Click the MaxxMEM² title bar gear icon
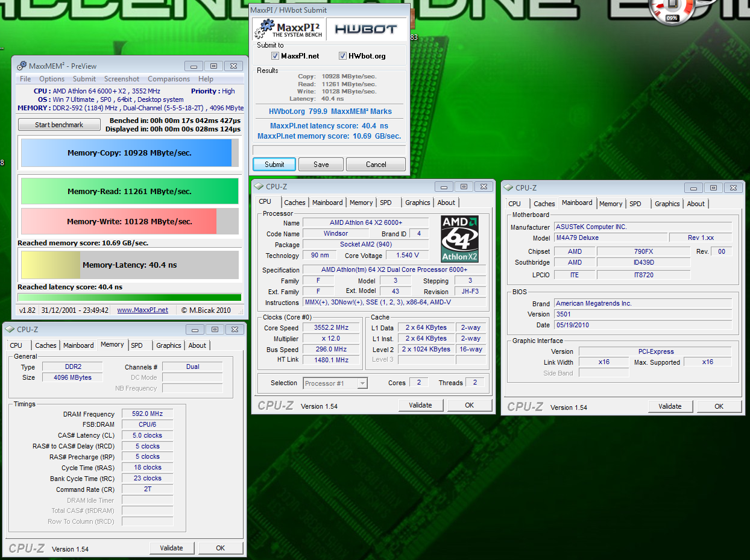Viewport: 750px width, 560px height. (x=22, y=66)
